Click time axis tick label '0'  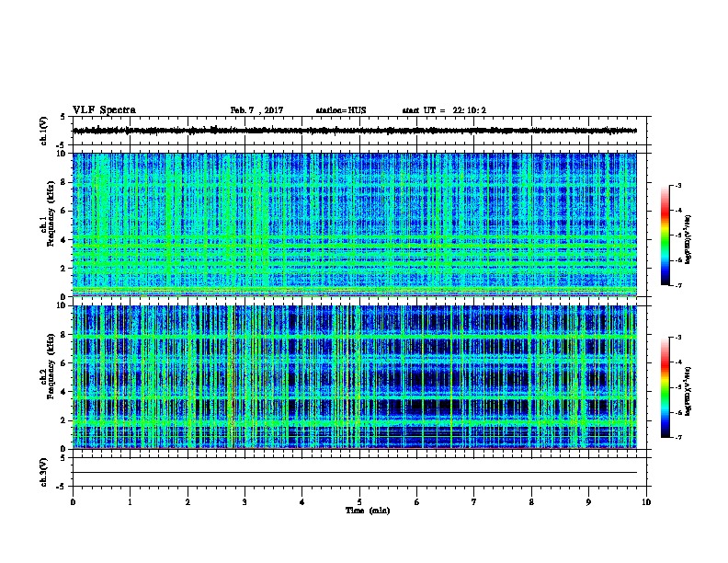coord(73,501)
